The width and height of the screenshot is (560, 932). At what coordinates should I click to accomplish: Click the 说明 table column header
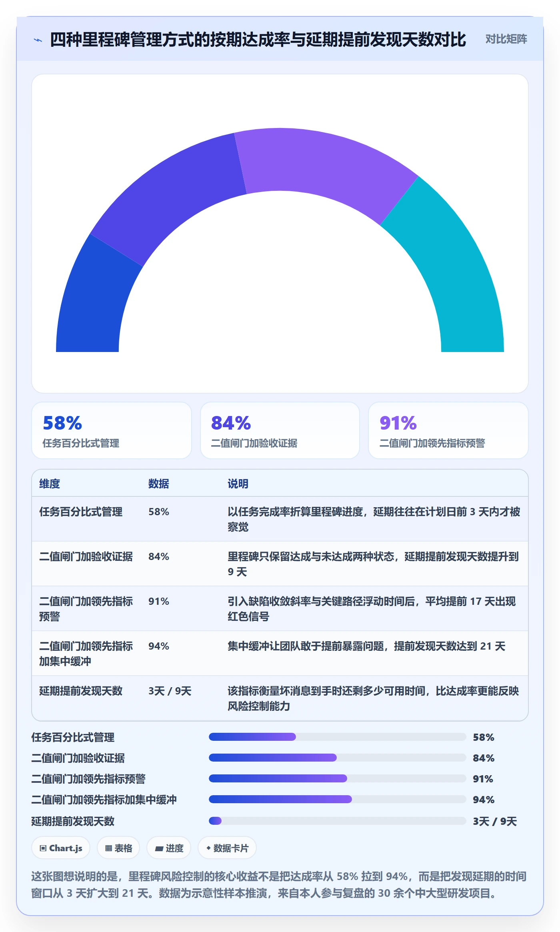[x=238, y=484]
